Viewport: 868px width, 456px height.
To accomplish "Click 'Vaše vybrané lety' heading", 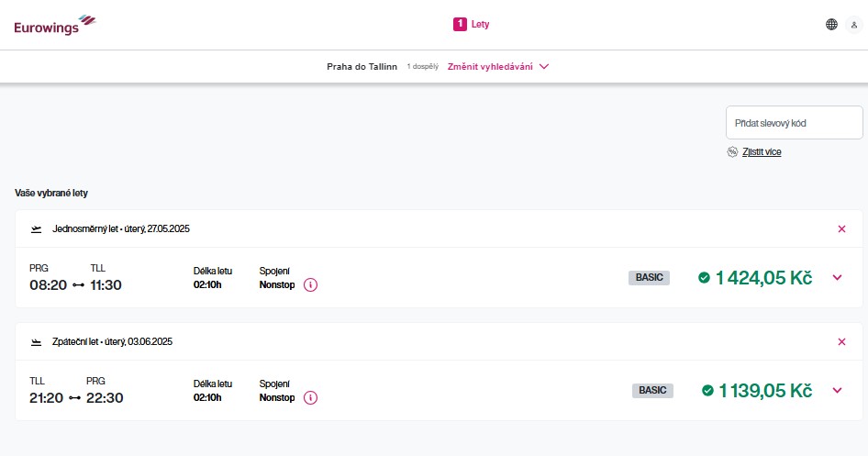I will tap(51, 194).
